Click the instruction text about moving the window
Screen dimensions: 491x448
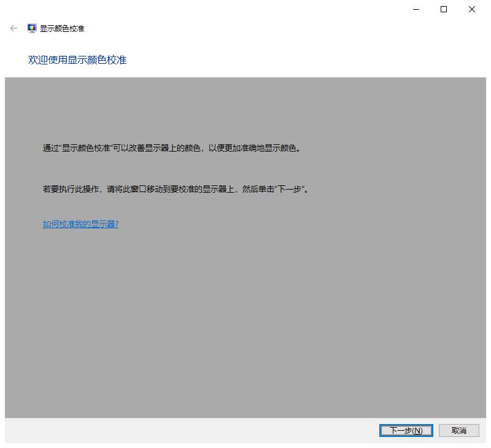point(176,189)
